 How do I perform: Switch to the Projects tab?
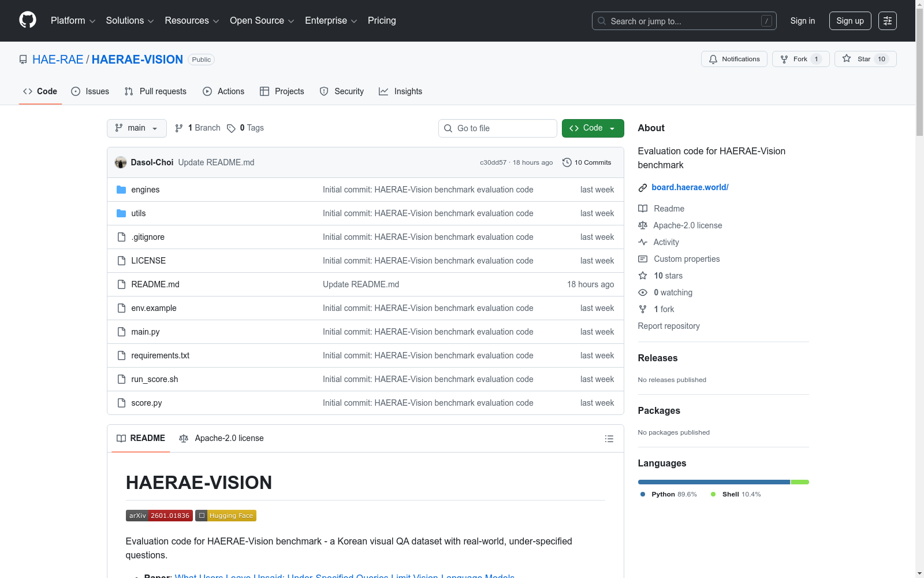pos(282,91)
